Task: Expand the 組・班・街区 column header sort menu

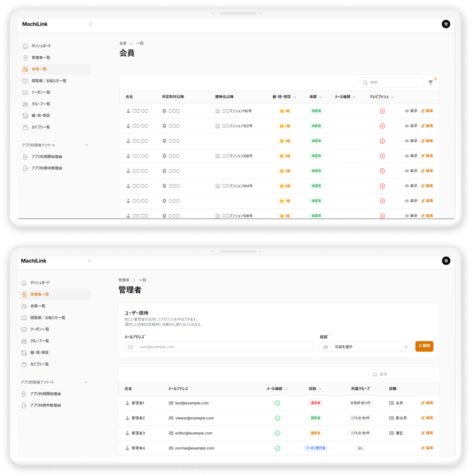Action: click(x=294, y=97)
